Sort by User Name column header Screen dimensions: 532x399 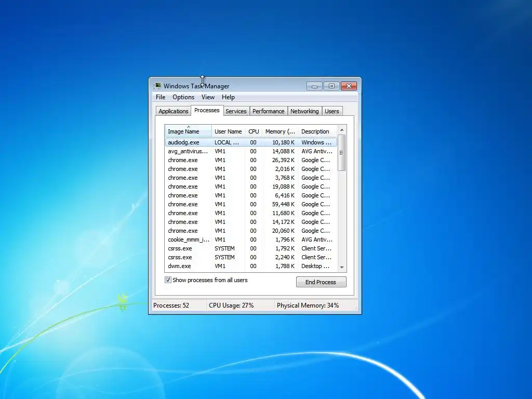click(229, 131)
